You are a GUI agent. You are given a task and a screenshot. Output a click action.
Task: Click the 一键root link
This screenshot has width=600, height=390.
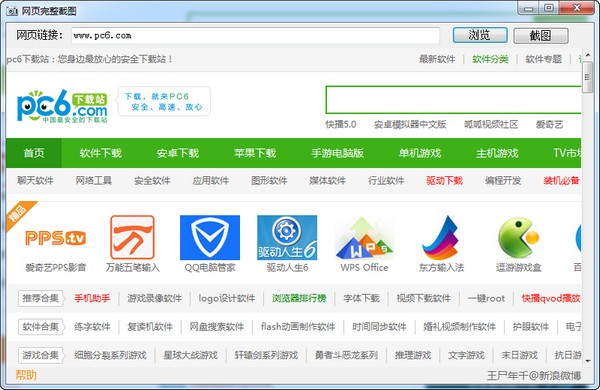point(486,298)
